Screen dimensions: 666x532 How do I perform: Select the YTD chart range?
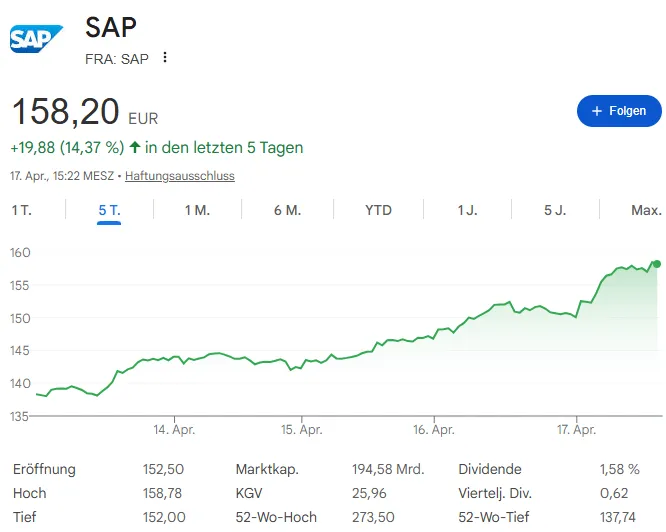(378, 210)
